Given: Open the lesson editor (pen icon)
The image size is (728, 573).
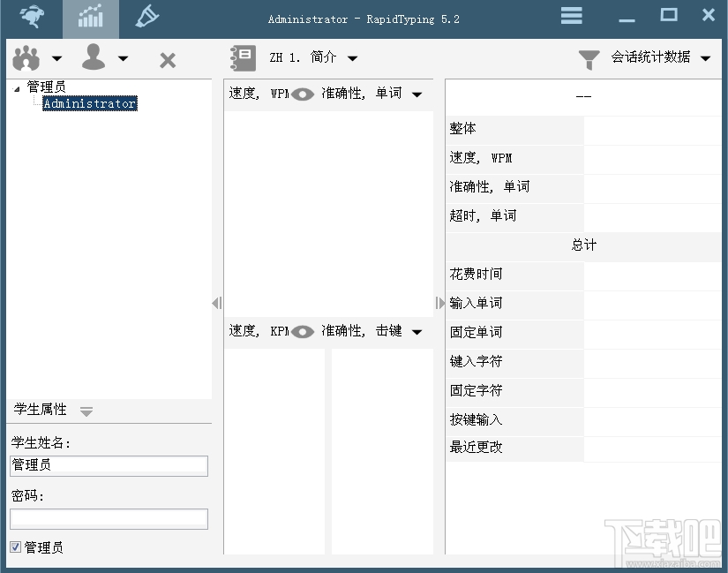Looking at the screenshot, I should [147, 18].
